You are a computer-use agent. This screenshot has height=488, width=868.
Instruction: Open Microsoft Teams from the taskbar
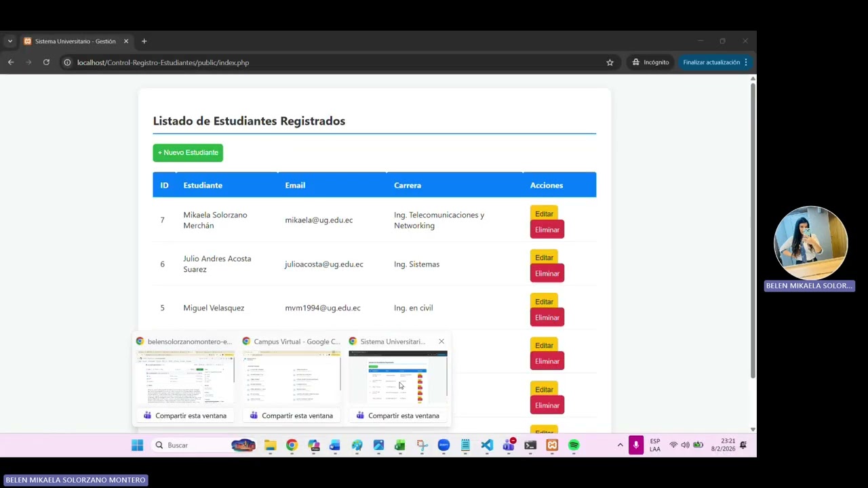(509, 445)
